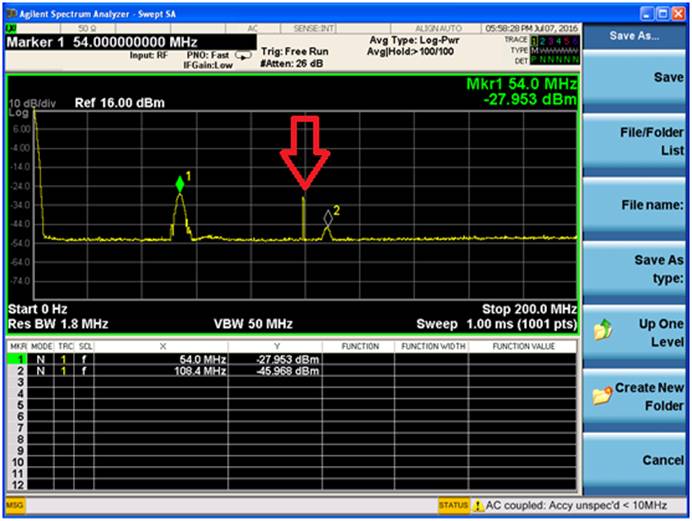Click the Agilent Spectrum Analyzer title icon
Image resolution: width=692 pixels, height=521 pixels.
(11, 14)
